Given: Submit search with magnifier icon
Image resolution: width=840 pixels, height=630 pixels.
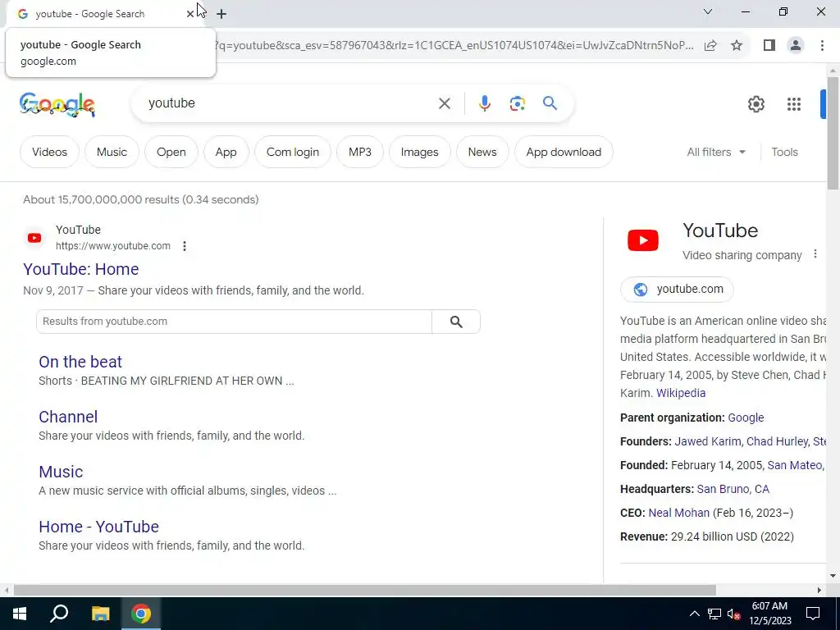Looking at the screenshot, I should (550, 103).
